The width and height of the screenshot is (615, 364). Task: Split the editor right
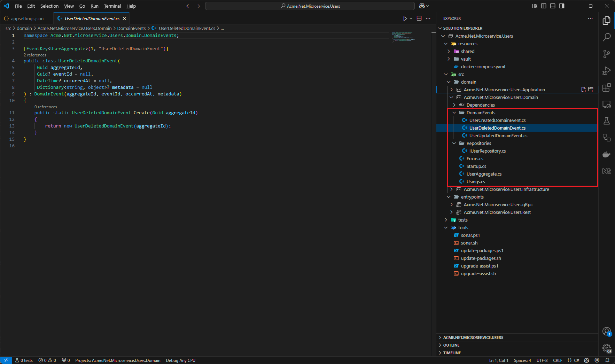pyautogui.click(x=419, y=18)
